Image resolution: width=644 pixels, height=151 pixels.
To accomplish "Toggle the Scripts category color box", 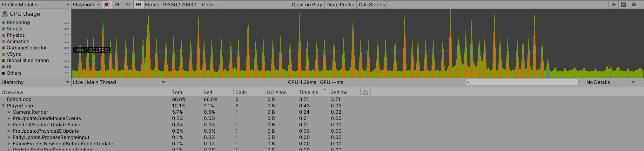I will (3, 29).
